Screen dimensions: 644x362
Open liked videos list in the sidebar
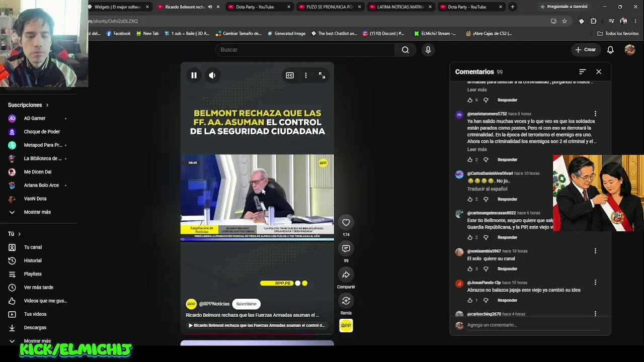click(x=39, y=301)
